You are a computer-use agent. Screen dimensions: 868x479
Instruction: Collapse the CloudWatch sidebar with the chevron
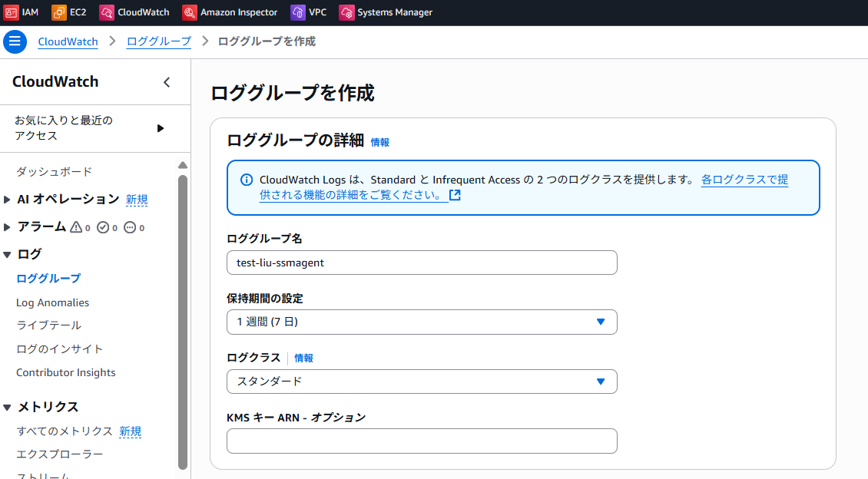pos(167,81)
